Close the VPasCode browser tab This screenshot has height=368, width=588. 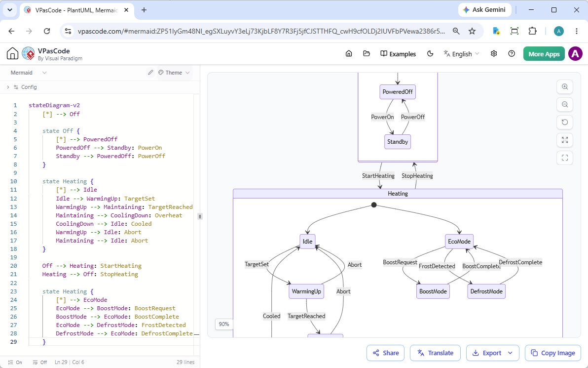126,10
